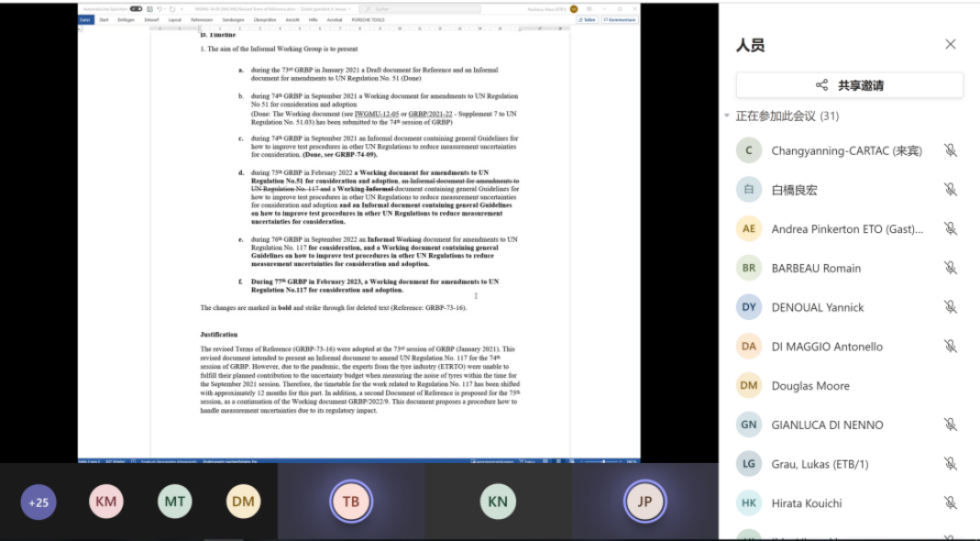980x541 pixels.
Task: Select the TB participant avatar
Action: click(x=351, y=502)
